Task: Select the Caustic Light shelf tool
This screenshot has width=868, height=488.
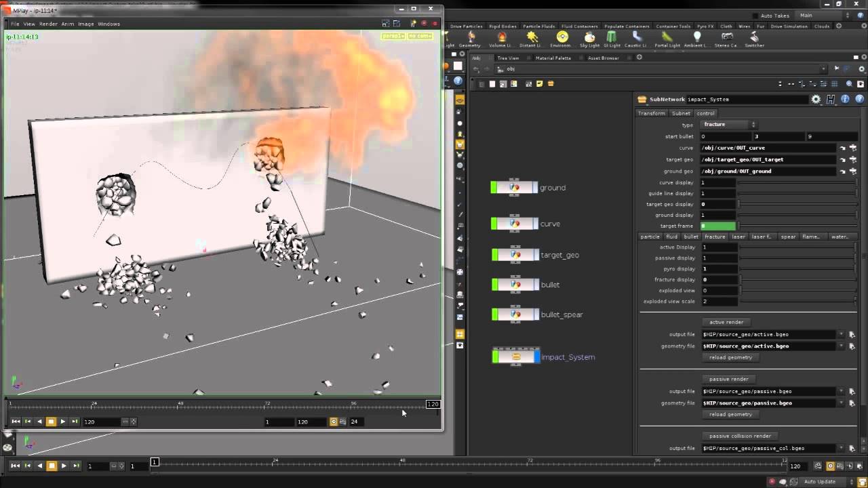Action: (x=636, y=39)
